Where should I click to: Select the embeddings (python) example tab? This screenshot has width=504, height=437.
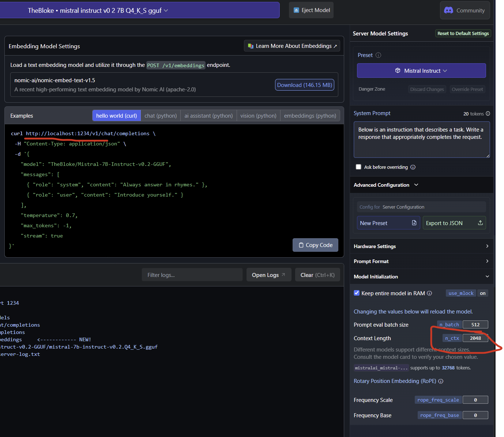pos(310,116)
